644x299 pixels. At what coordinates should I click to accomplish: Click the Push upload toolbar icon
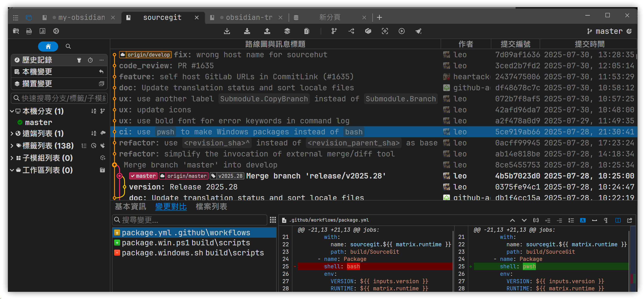[x=267, y=31]
